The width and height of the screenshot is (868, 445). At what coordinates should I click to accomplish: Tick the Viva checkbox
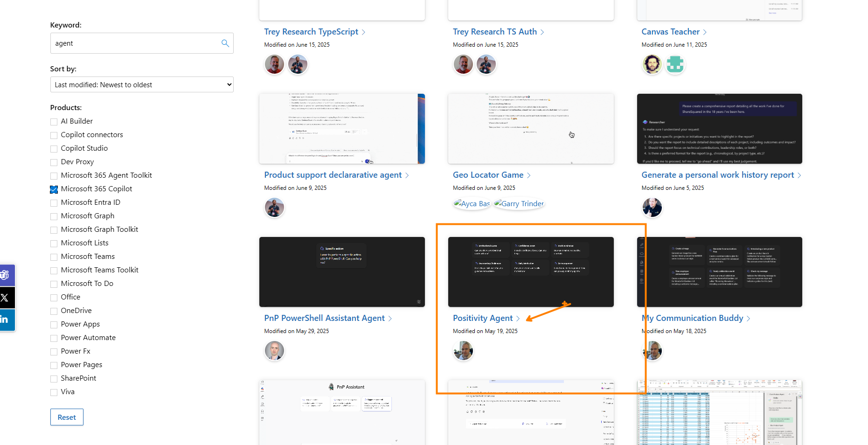click(x=54, y=392)
